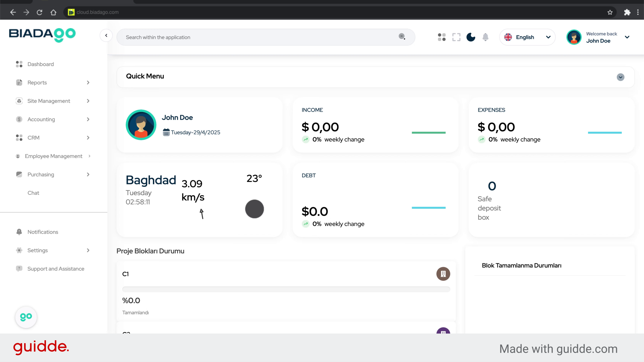
Task: Expand the Quick Menu panel
Action: (x=620, y=77)
